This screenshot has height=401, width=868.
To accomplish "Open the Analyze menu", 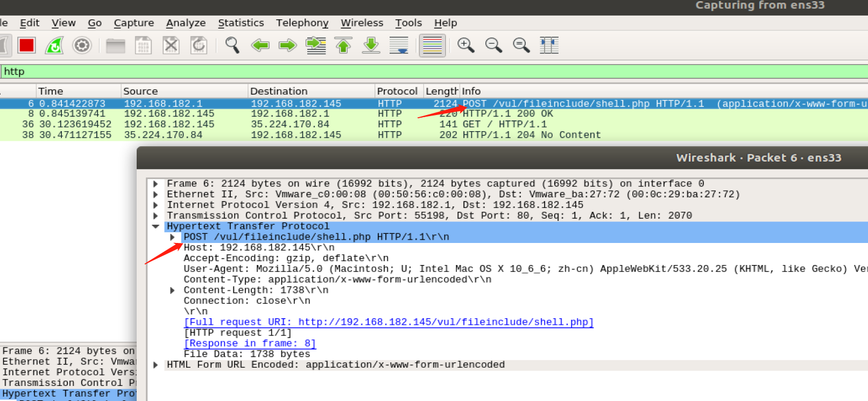I will tap(186, 23).
